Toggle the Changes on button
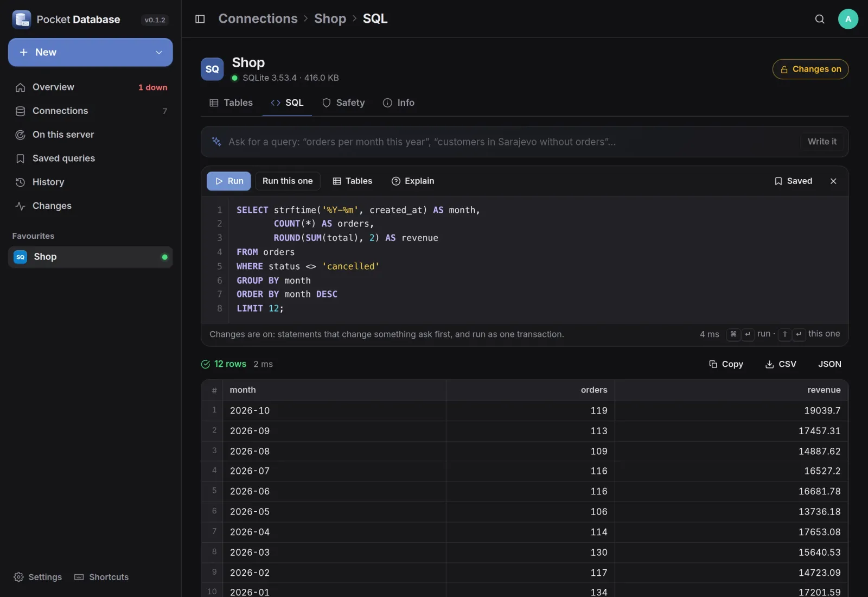The height and width of the screenshot is (597, 868). 810,69
